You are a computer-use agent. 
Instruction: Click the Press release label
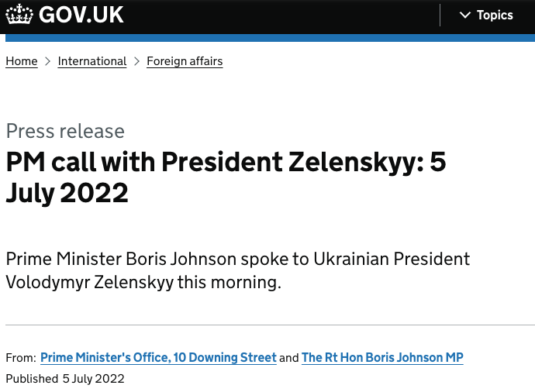(65, 131)
